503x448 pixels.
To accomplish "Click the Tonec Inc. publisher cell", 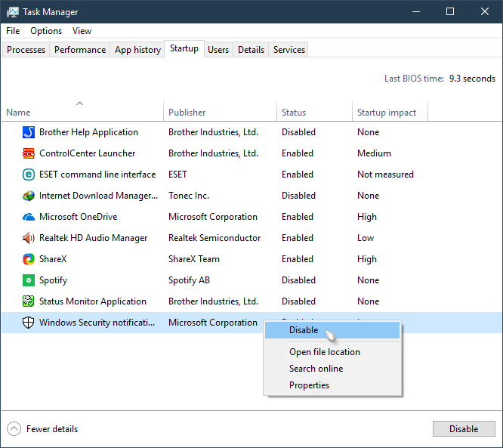I will point(189,196).
